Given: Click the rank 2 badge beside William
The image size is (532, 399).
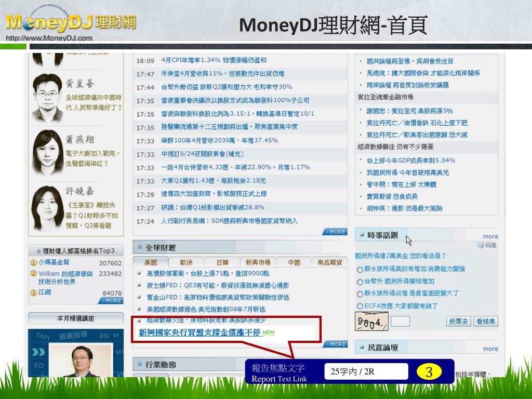Looking at the screenshot, I should click(33, 273).
